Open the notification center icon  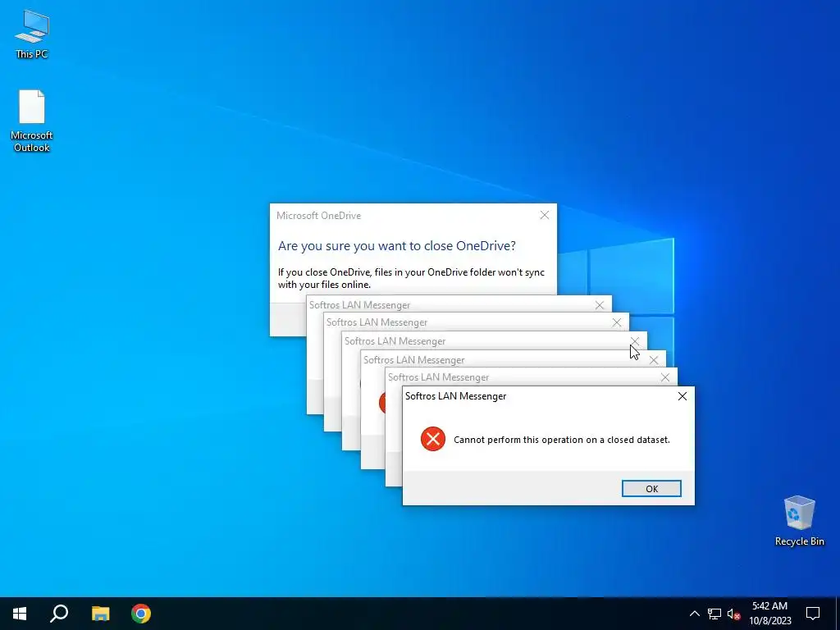(813, 614)
